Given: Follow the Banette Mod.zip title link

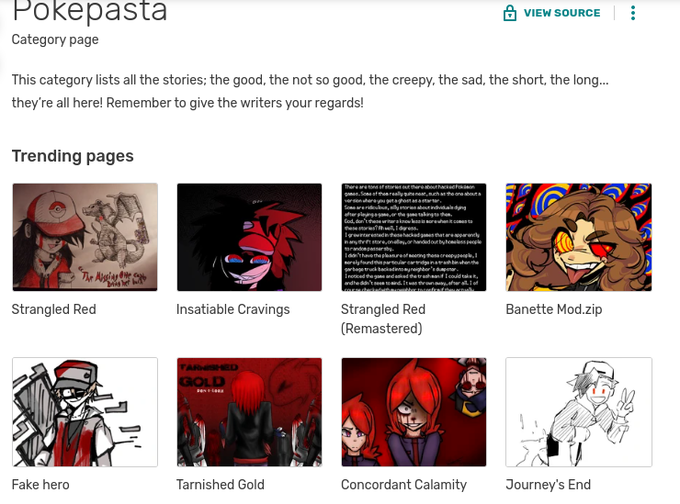Looking at the screenshot, I should [x=554, y=309].
